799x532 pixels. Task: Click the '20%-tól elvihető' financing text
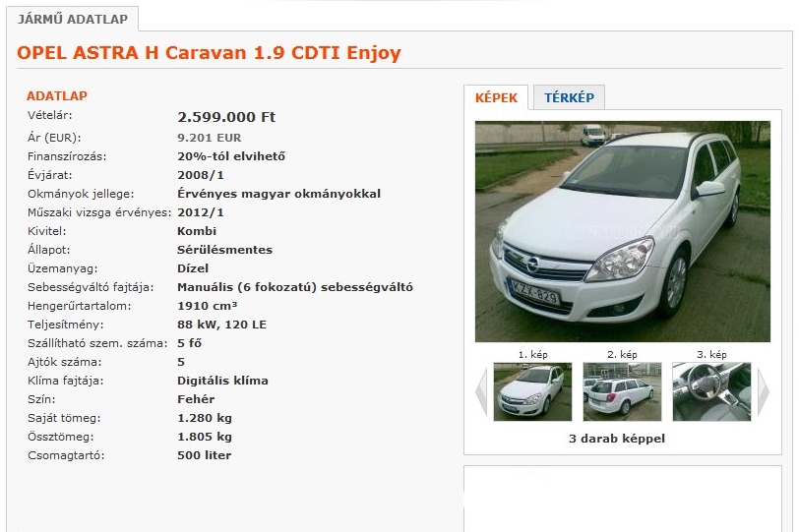point(231,156)
